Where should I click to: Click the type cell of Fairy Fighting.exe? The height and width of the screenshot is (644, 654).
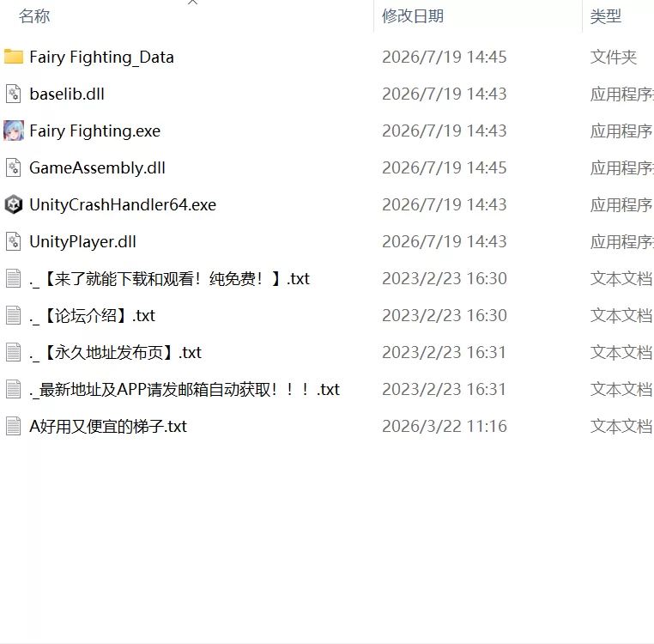pyautogui.click(x=621, y=131)
